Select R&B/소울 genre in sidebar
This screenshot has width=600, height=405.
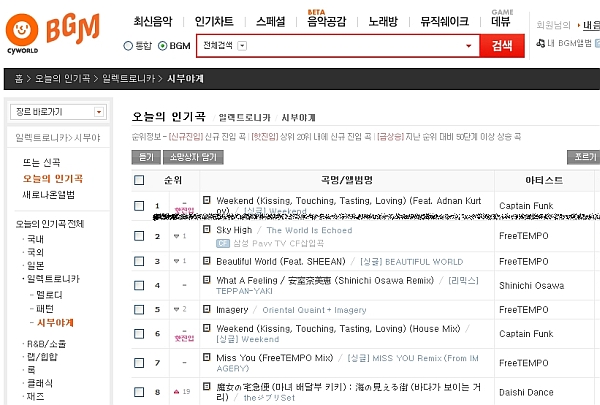point(46,344)
